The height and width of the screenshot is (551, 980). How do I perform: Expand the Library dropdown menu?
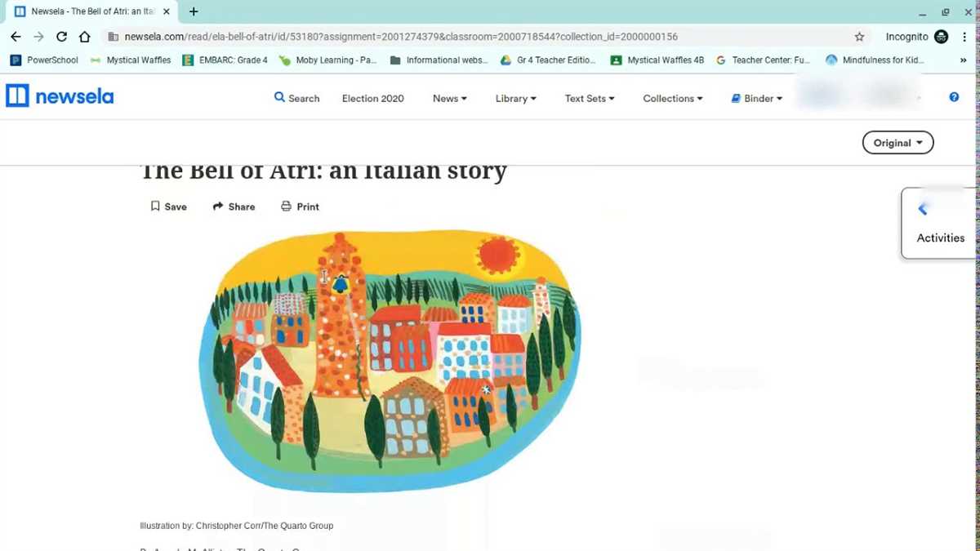[x=516, y=98]
